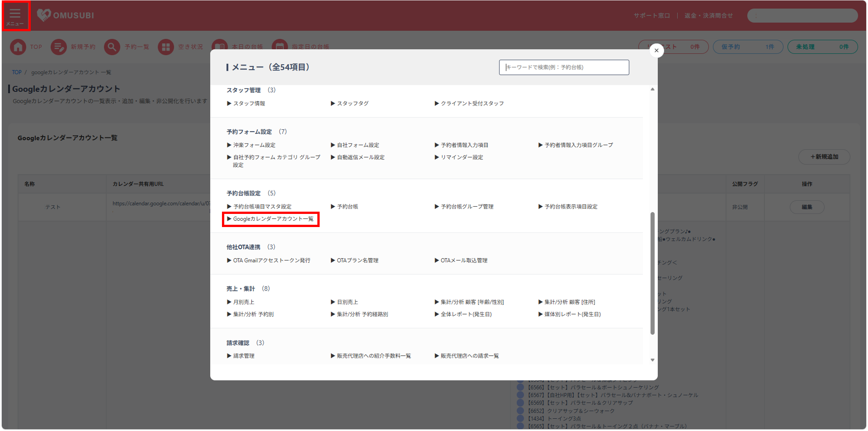Open 月別売上 report
This screenshot has height=431, width=868.
[x=241, y=302]
